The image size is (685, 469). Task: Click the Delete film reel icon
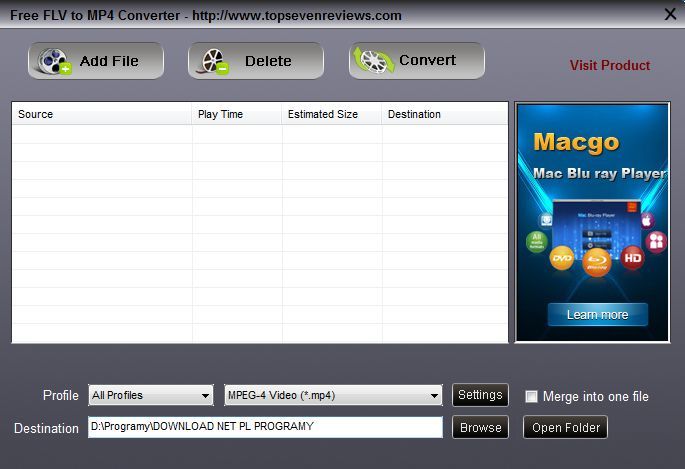click(213, 61)
